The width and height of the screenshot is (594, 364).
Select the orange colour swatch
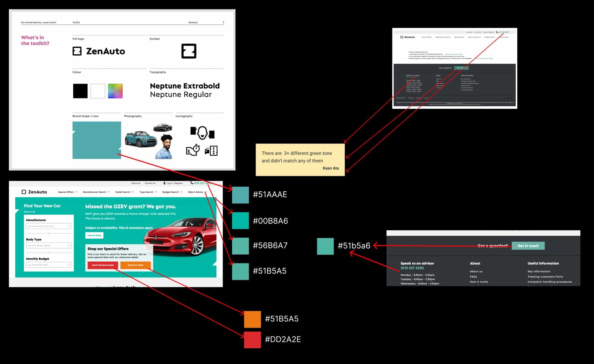252,319
